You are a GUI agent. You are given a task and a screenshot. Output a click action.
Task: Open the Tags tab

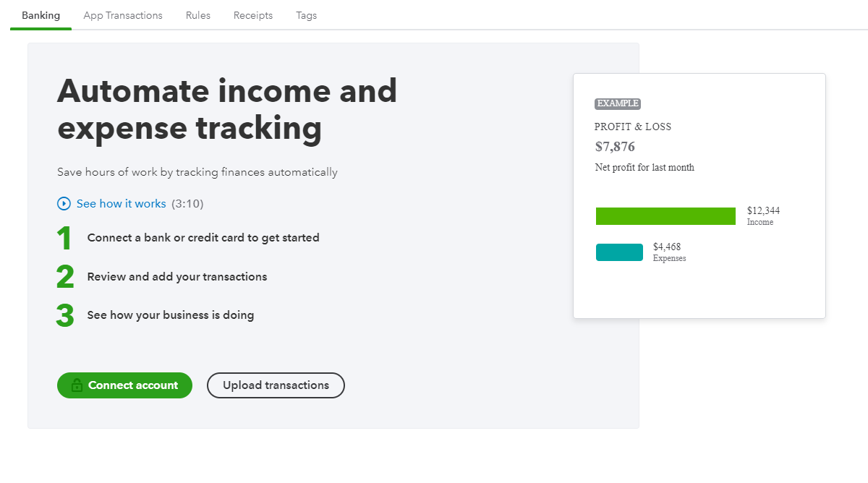click(x=307, y=15)
